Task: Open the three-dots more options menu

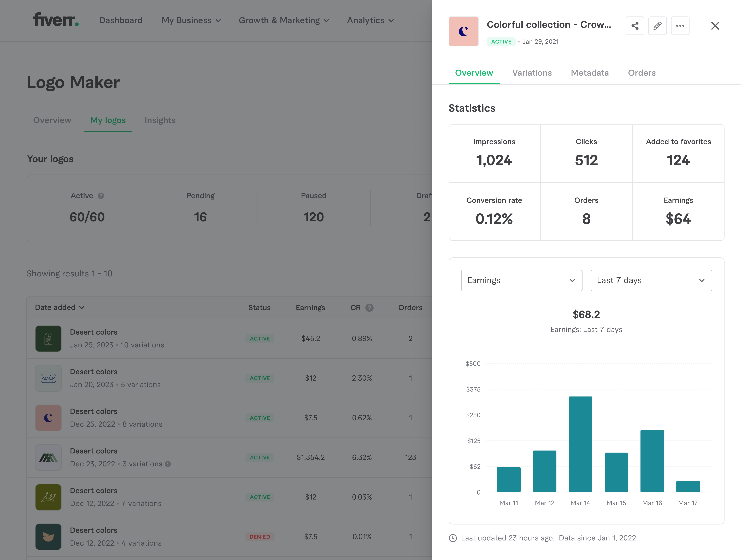Action: coord(680,26)
